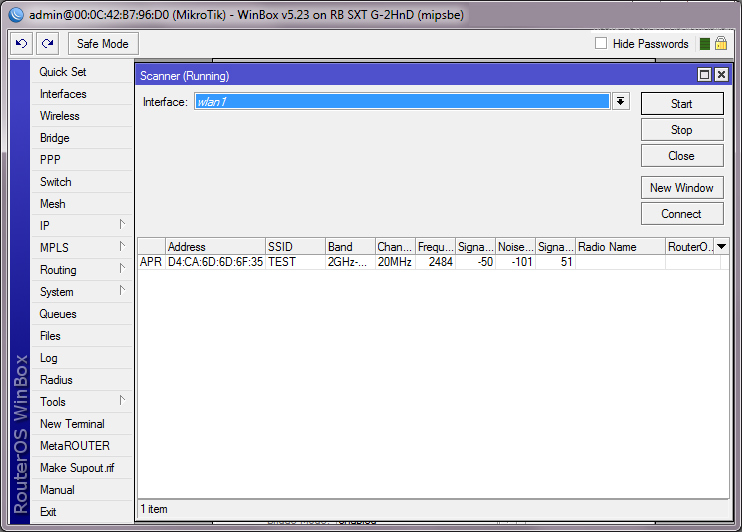Open the Switch menu
Image resolution: width=742 pixels, height=532 pixels.
(81, 182)
